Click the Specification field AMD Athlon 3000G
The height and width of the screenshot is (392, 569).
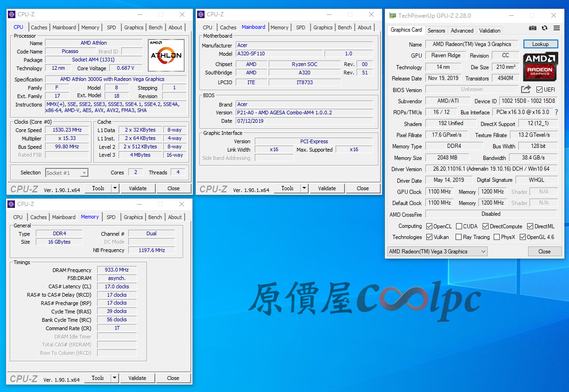click(116, 80)
